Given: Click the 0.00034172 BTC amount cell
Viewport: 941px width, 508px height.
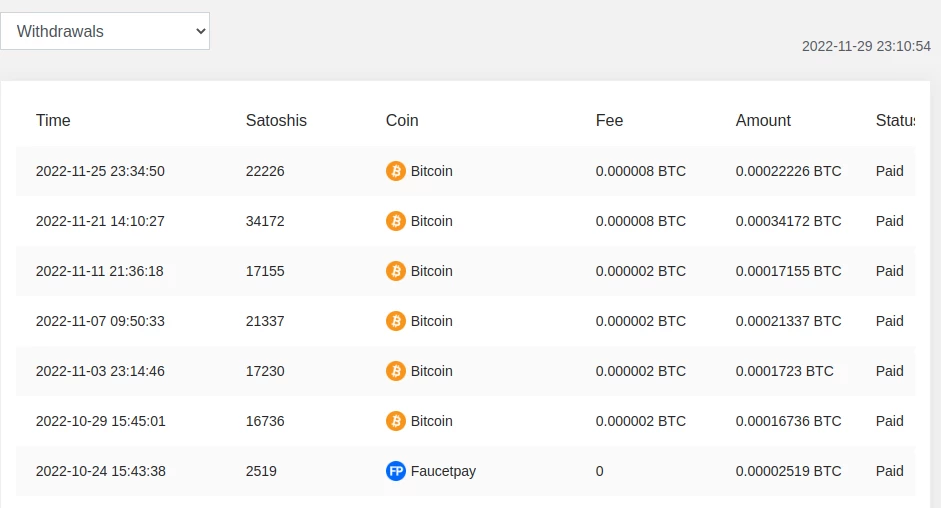Looking at the screenshot, I should tap(788, 221).
